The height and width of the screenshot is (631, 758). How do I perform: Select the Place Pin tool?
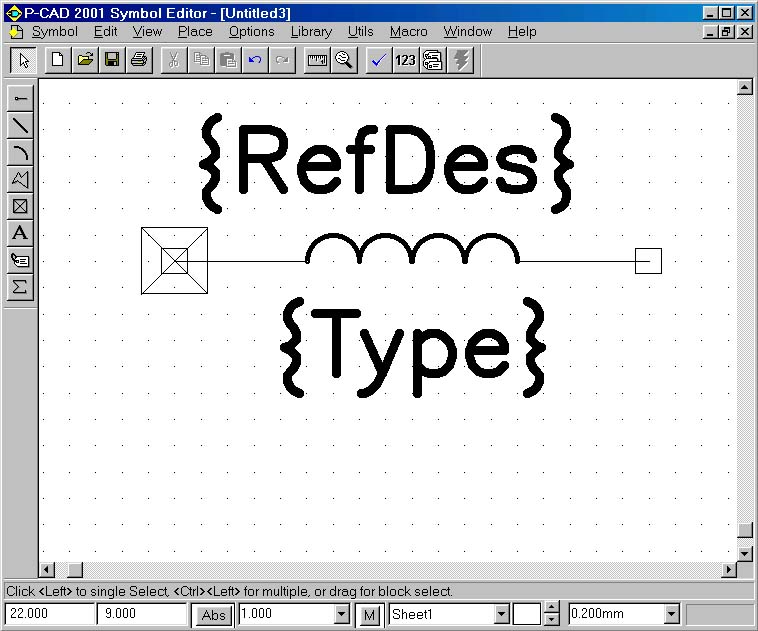(x=20, y=99)
